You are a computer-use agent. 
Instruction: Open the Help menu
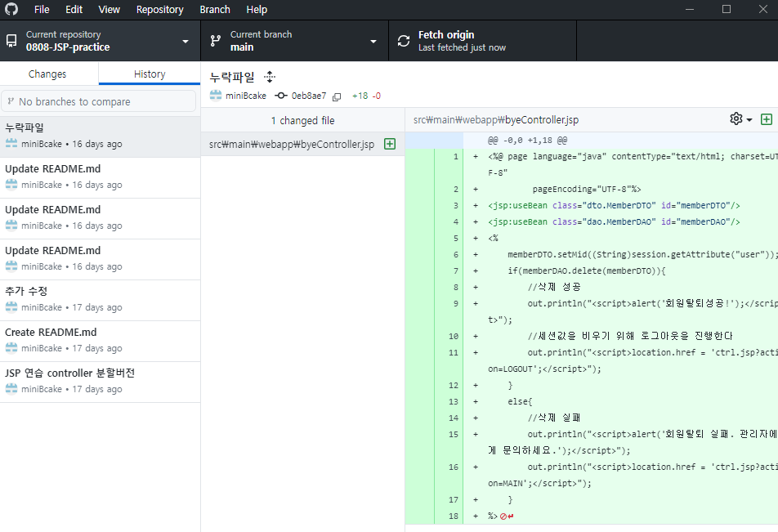tap(257, 10)
